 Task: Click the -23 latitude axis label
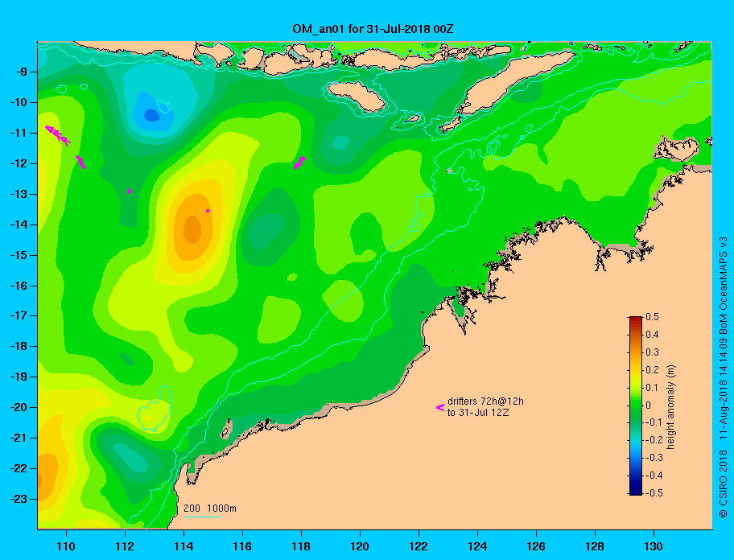click(19, 499)
